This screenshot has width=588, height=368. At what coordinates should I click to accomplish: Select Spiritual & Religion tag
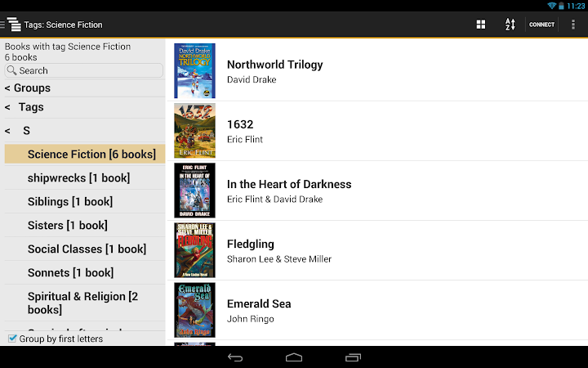pos(84,303)
